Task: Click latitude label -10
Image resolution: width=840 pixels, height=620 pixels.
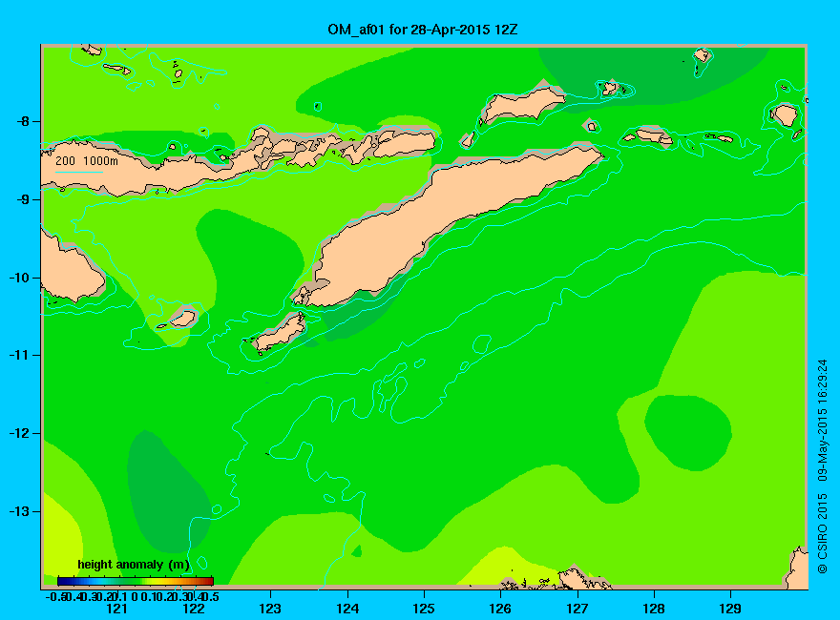Action: 18,278
